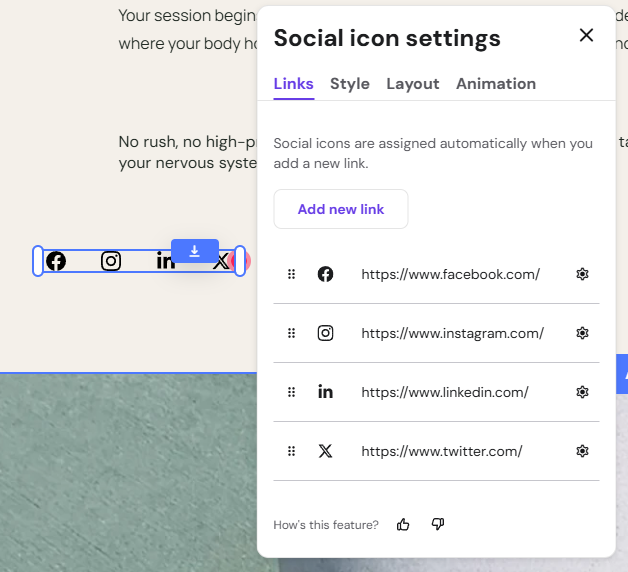Edit the https://www.linkedin.com/ link field

click(x=445, y=392)
